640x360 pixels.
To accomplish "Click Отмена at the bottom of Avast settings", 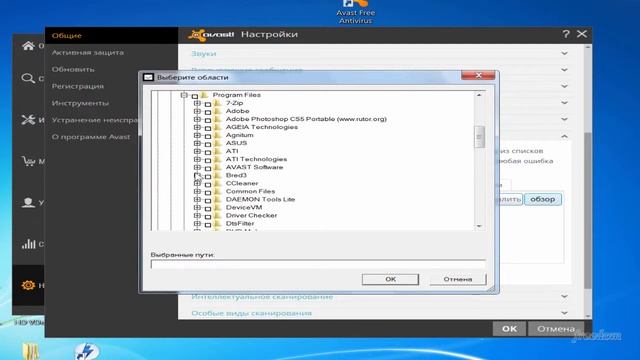I will click(x=556, y=329).
